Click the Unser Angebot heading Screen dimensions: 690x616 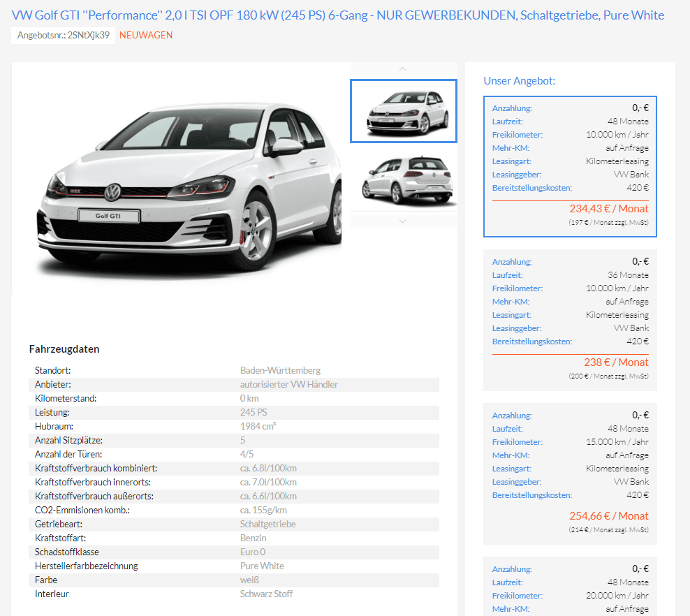[x=520, y=81]
